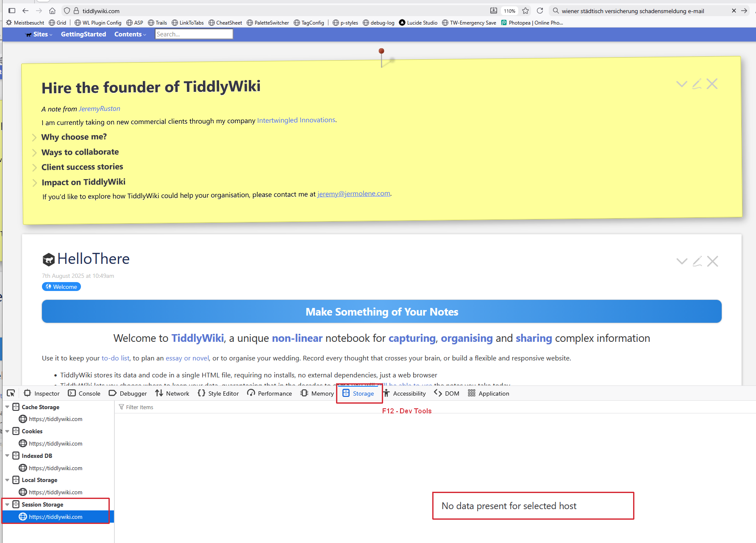The height and width of the screenshot is (543, 756).
Task: Click the TiddlyWiki search input field
Action: point(194,34)
